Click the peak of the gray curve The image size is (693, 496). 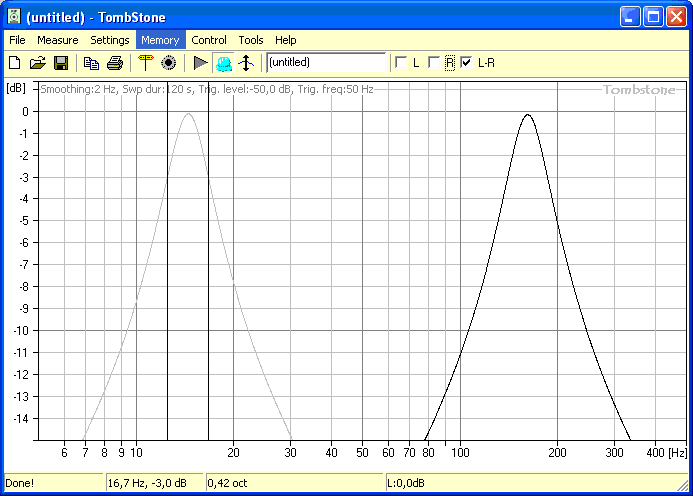[188, 114]
